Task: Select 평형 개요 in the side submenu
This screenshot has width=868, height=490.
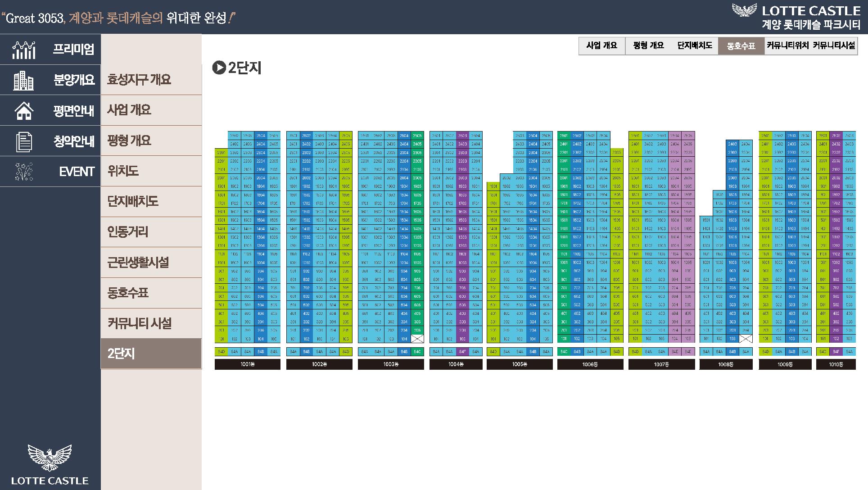Action: point(129,141)
